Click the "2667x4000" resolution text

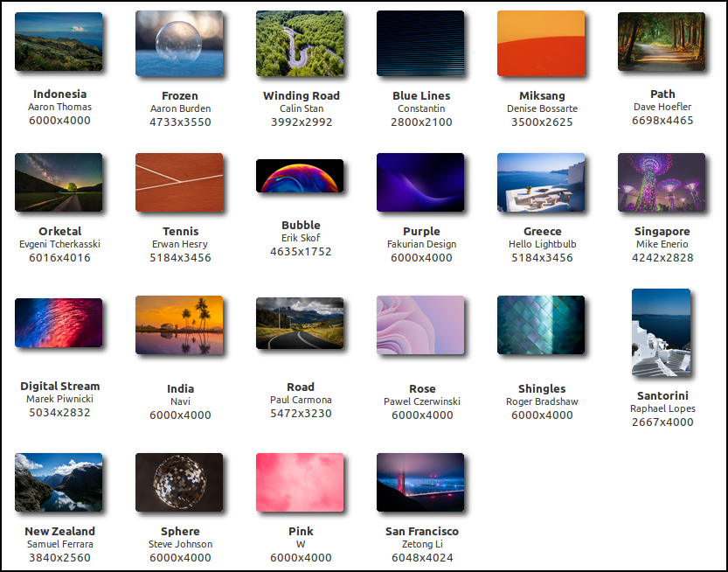[x=662, y=422]
